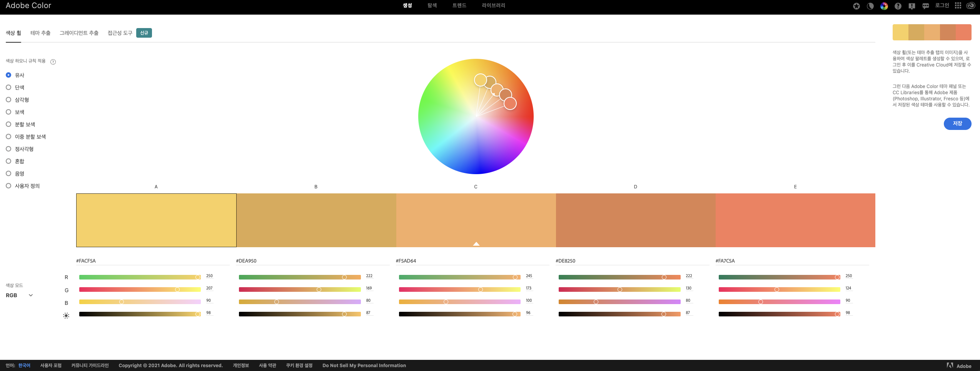
Task: Click the coral marker on the color wheel
Action: point(510,103)
